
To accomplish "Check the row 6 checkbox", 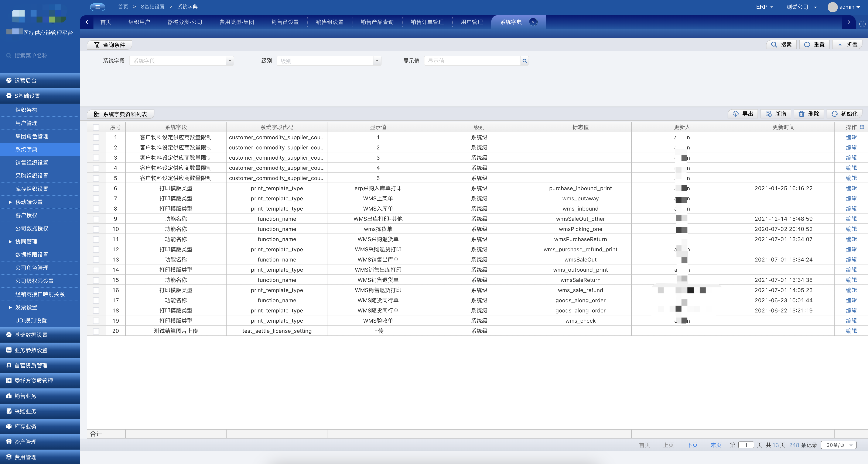I will 96,188.
